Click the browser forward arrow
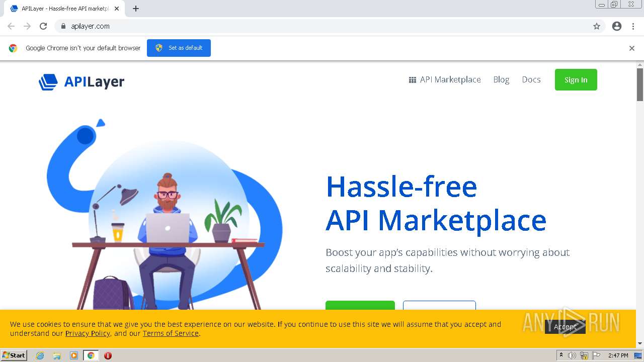 (27, 26)
